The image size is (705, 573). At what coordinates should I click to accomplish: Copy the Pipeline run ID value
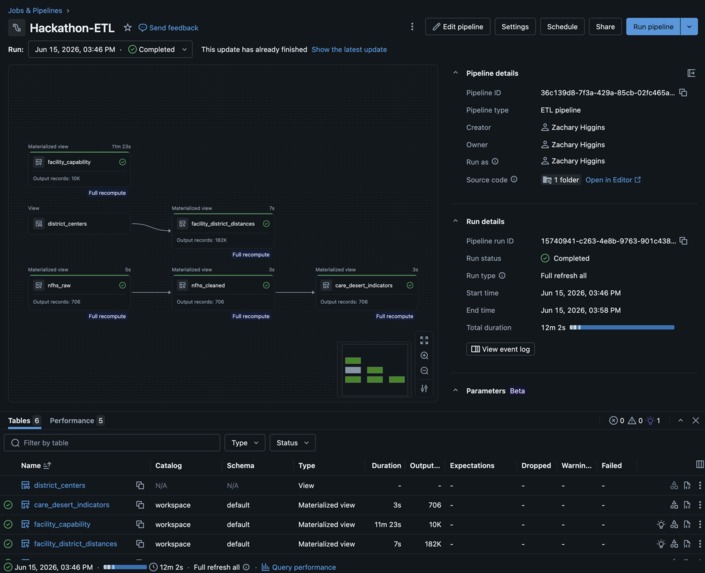click(683, 241)
